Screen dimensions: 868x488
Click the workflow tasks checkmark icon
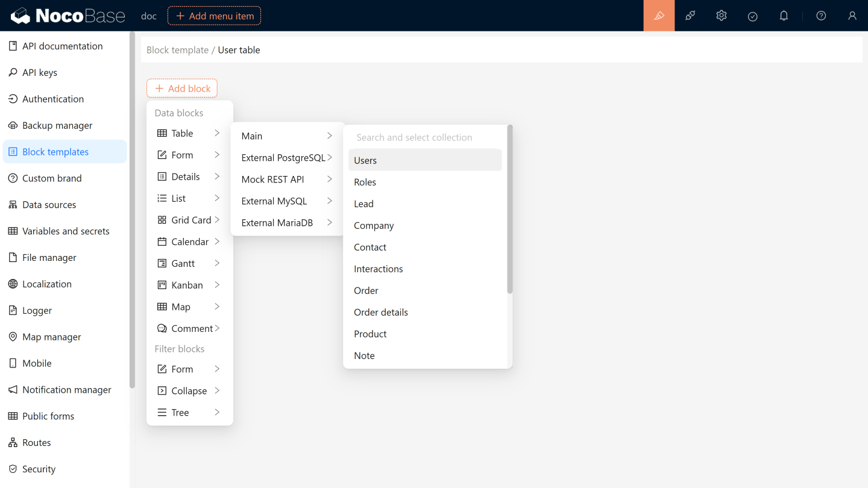click(752, 16)
